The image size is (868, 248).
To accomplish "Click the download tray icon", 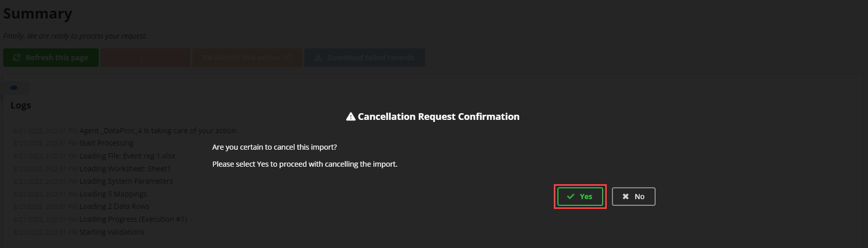I will [318, 58].
